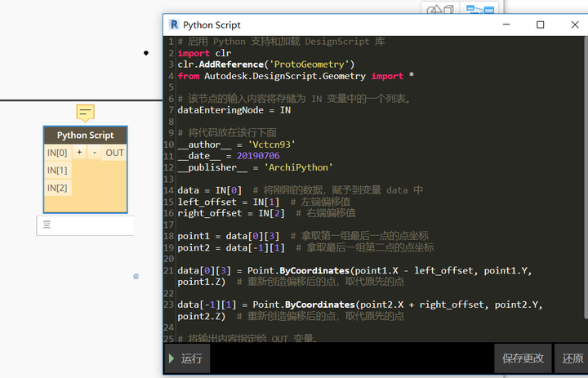Screen dimensions: 588x378
Task: Click the node preview bubble showing 空
Action: 85,225
